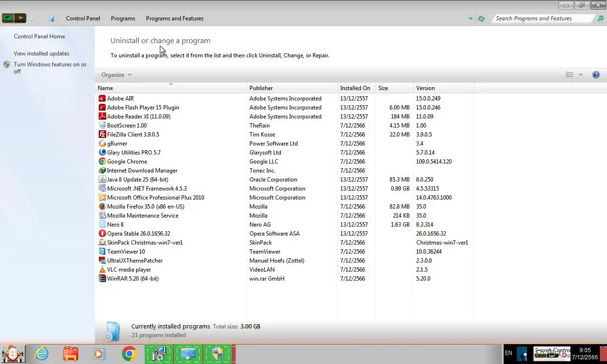Open the Santa-themed Start button
This screenshot has width=607, height=364.
click(13, 354)
